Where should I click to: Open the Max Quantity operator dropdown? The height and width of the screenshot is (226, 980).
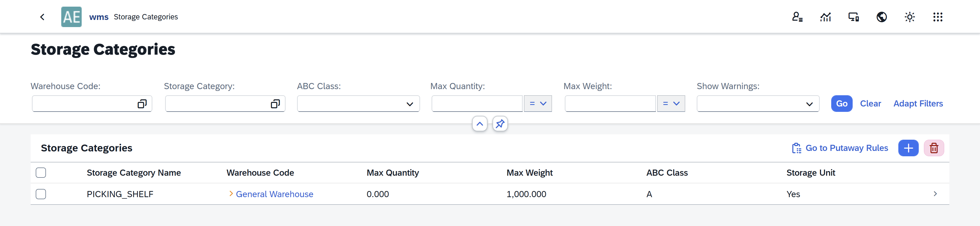point(537,103)
